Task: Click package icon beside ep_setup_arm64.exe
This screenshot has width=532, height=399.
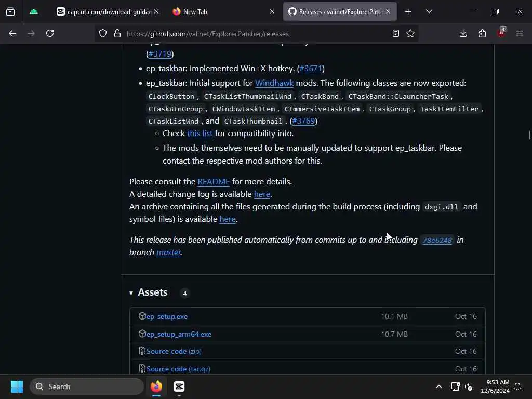Action: click(142, 334)
